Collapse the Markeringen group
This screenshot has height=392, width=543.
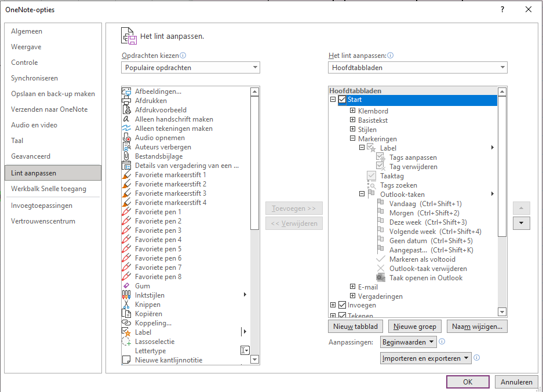tap(352, 138)
